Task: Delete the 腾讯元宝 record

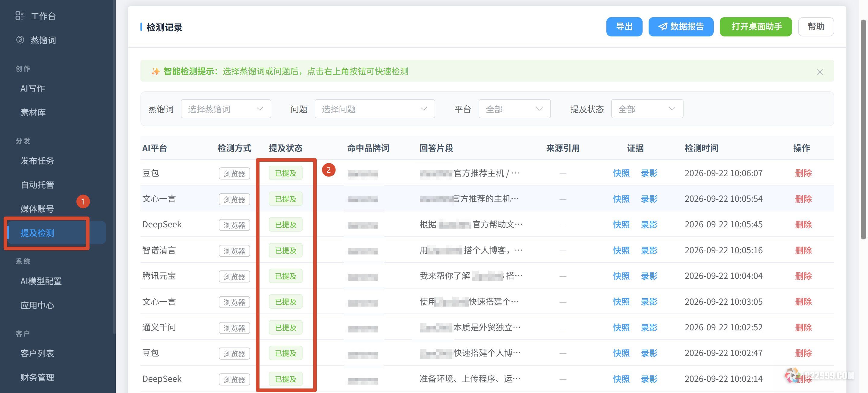Action: pyautogui.click(x=803, y=276)
